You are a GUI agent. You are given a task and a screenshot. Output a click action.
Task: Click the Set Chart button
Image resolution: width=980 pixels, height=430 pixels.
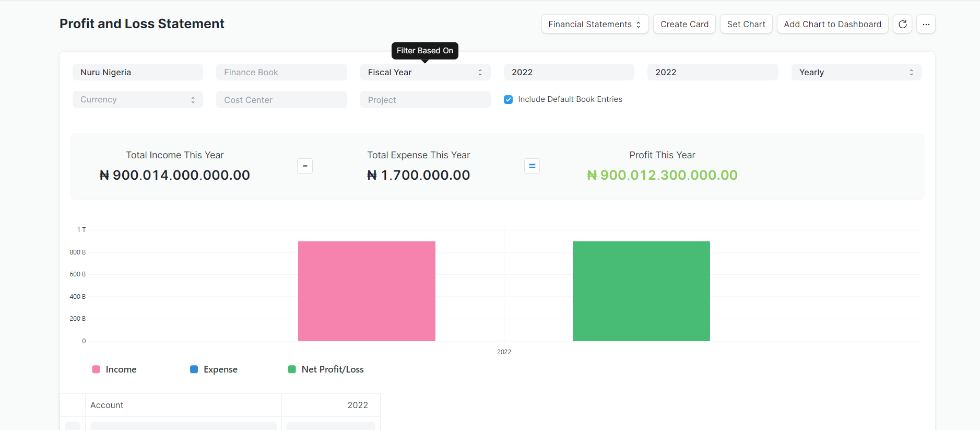pos(746,24)
